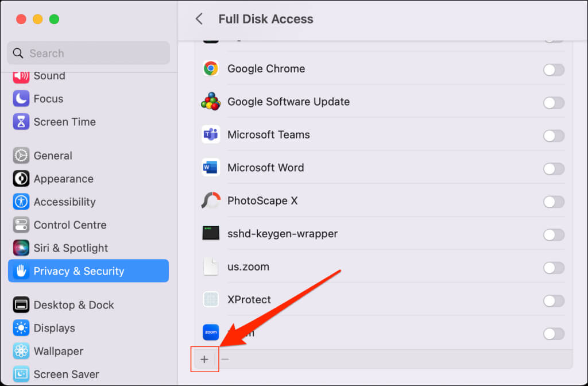The height and width of the screenshot is (386, 588).
Task: Click the Microsoft Word app icon
Action: click(x=211, y=168)
